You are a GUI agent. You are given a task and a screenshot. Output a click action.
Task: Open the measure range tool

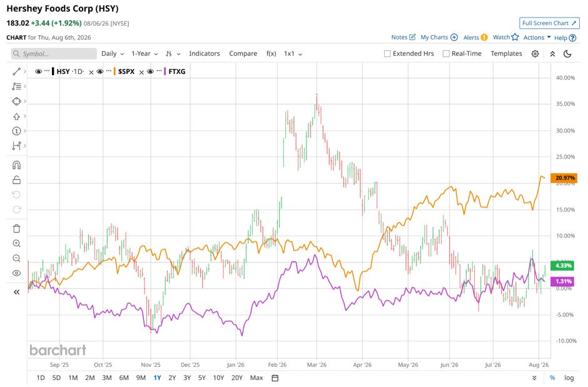click(16, 146)
